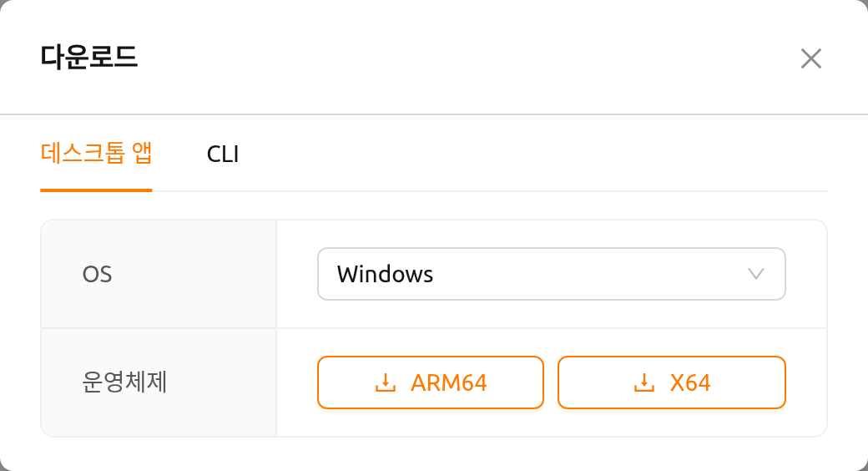This screenshot has width=868, height=471.
Task: Click the chevron arrow in the OS selector
Action: (x=755, y=274)
